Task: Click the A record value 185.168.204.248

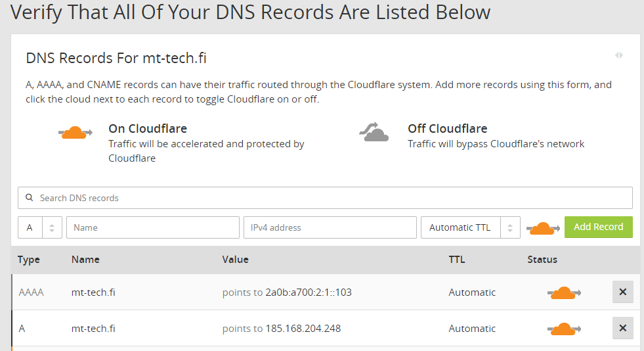Action: point(303,329)
